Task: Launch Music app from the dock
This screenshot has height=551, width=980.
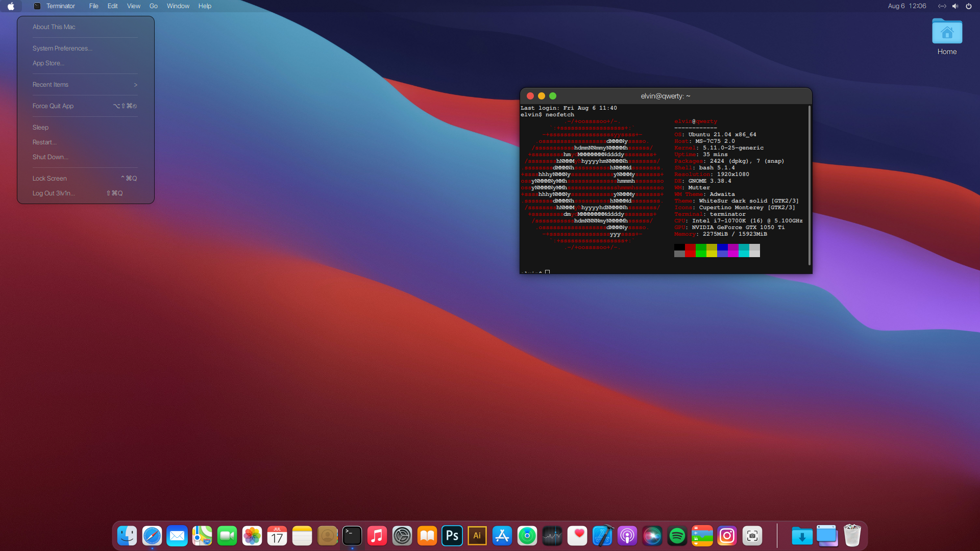Action: (x=377, y=536)
